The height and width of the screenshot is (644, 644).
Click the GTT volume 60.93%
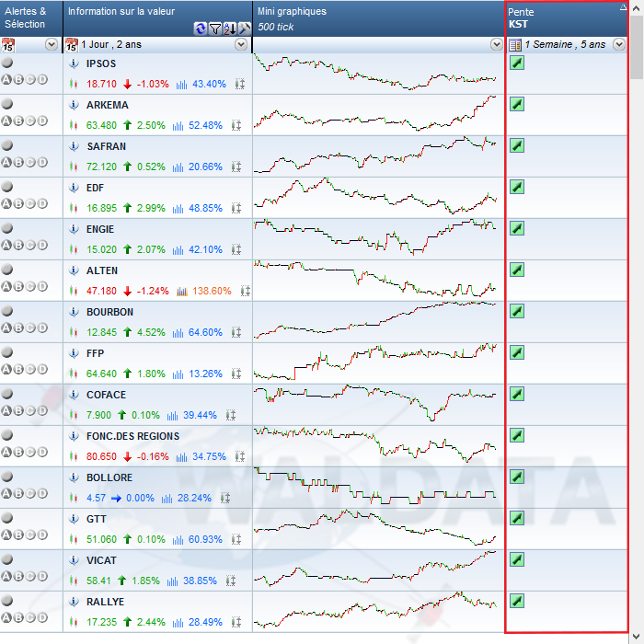click(205, 539)
